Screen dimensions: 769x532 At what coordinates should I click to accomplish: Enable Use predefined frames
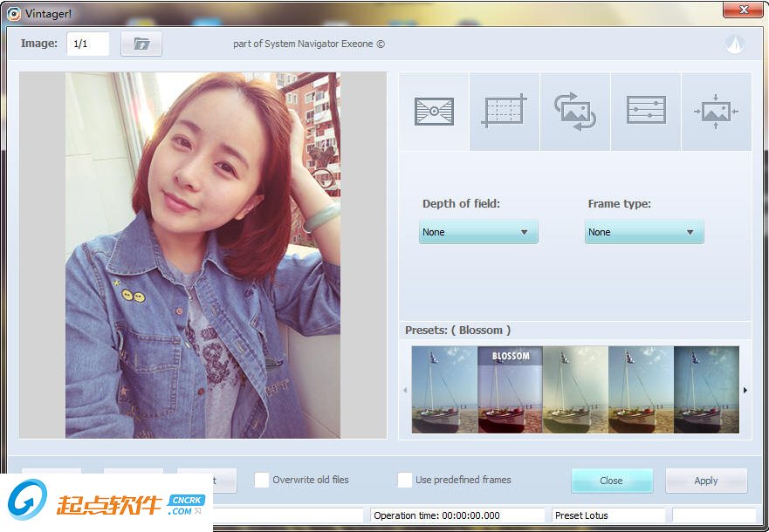405,479
